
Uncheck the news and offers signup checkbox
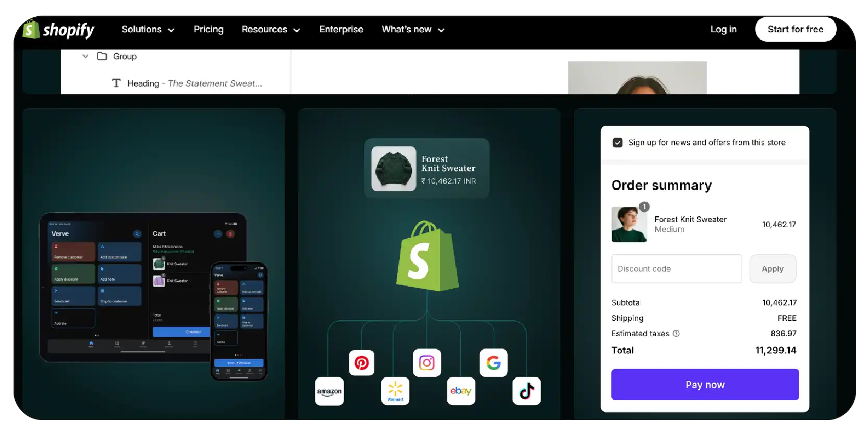point(618,143)
